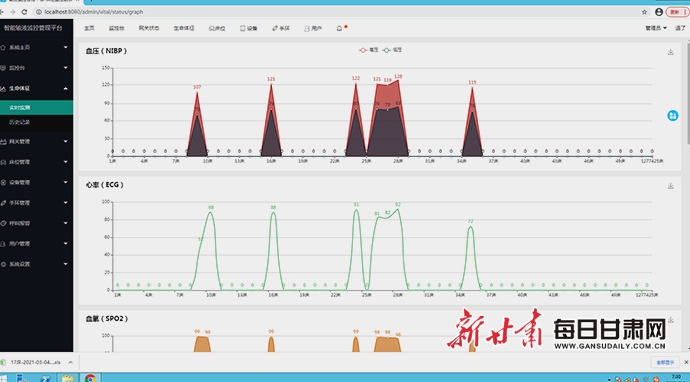Expand options arrow for downloaded xls file

[x=70, y=362]
